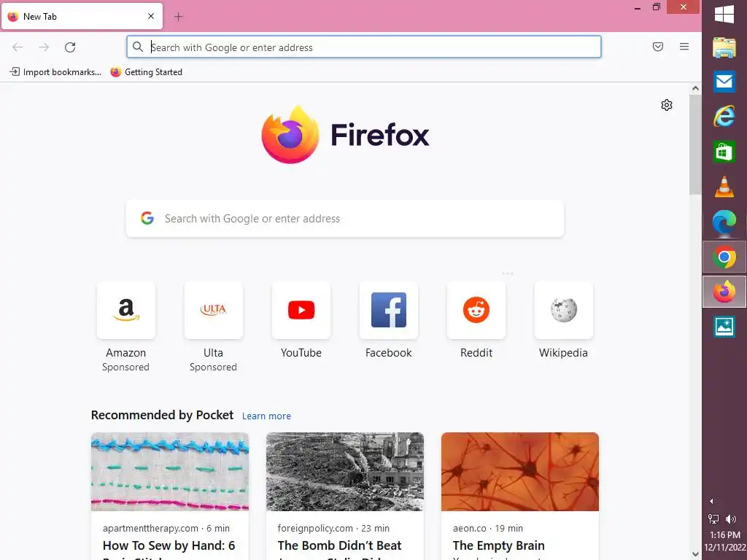Click the Firefox logo on page
The width and height of the screenshot is (747, 560).
coord(345,135)
